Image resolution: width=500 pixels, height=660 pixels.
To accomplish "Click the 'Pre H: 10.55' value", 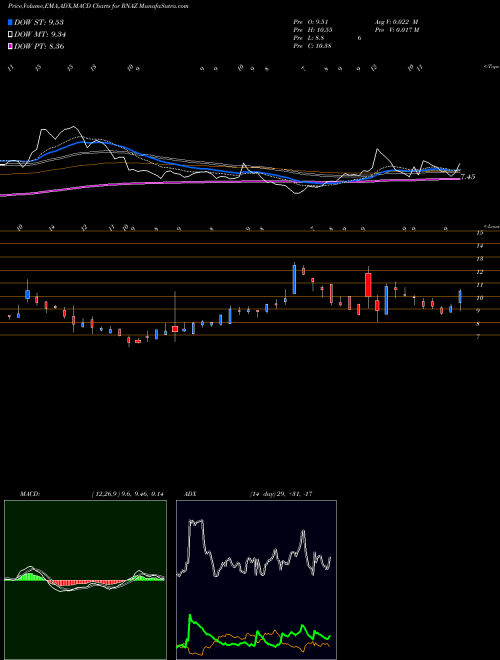I will pyautogui.click(x=313, y=30).
